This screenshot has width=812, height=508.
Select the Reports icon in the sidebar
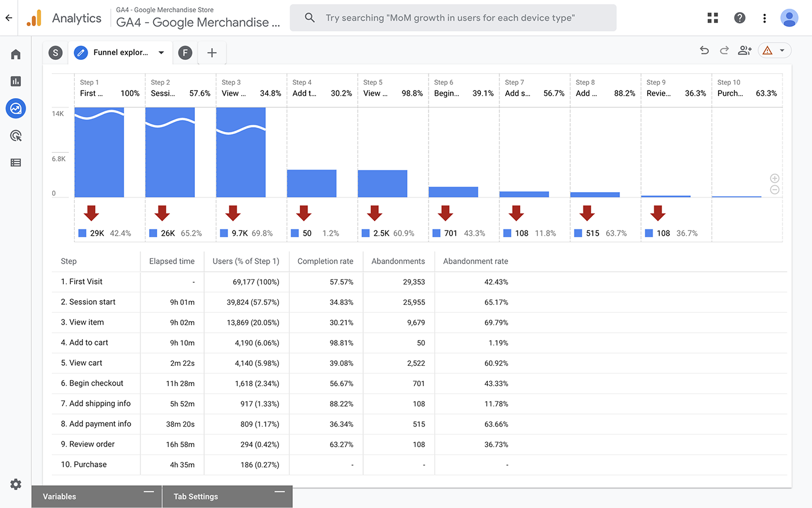(16, 81)
